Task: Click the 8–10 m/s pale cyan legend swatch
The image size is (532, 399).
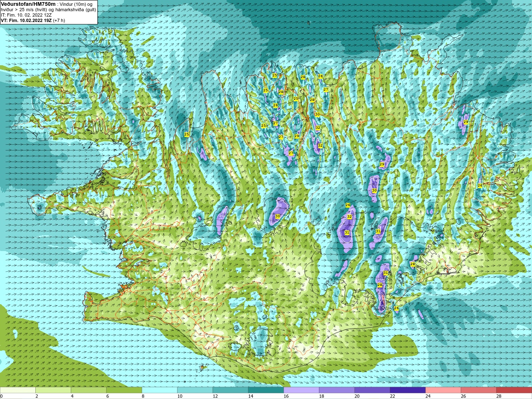Action: coord(160,391)
